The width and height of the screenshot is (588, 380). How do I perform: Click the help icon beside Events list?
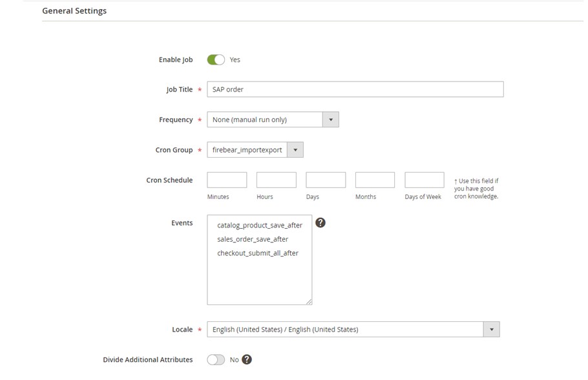(x=320, y=223)
